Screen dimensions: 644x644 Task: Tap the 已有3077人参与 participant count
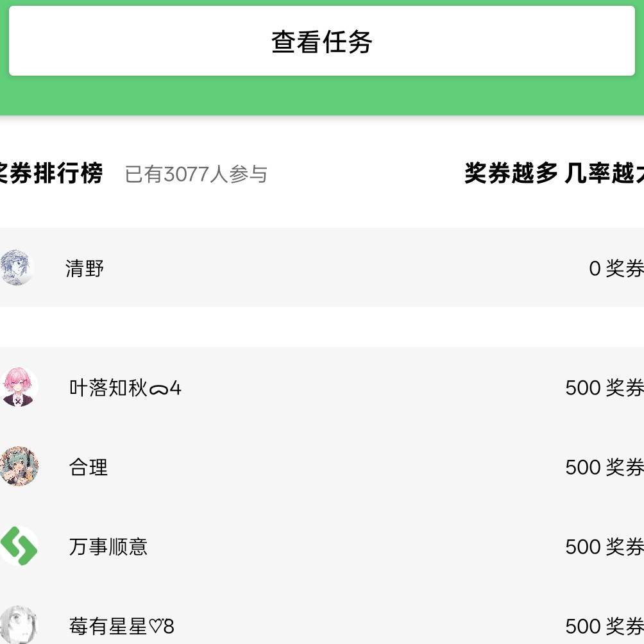(196, 174)
